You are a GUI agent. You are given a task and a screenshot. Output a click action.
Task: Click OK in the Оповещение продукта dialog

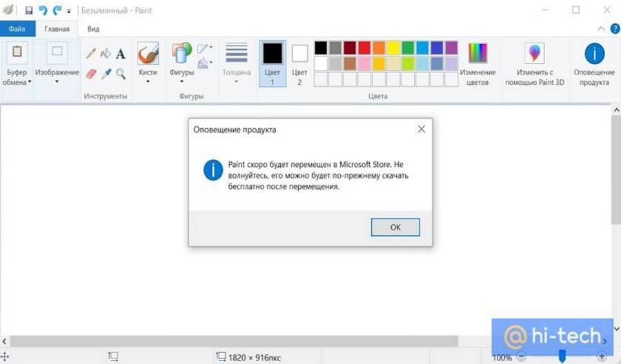[x=395, y=227]
